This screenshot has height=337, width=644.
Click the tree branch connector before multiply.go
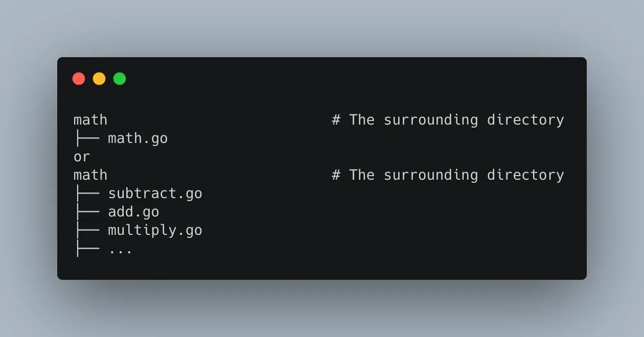87,230
